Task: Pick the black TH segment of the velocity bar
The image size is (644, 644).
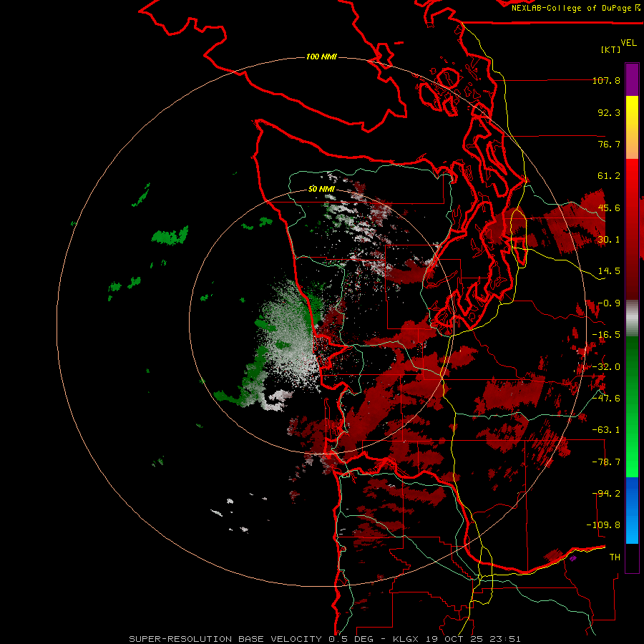Action: (632, 557)
